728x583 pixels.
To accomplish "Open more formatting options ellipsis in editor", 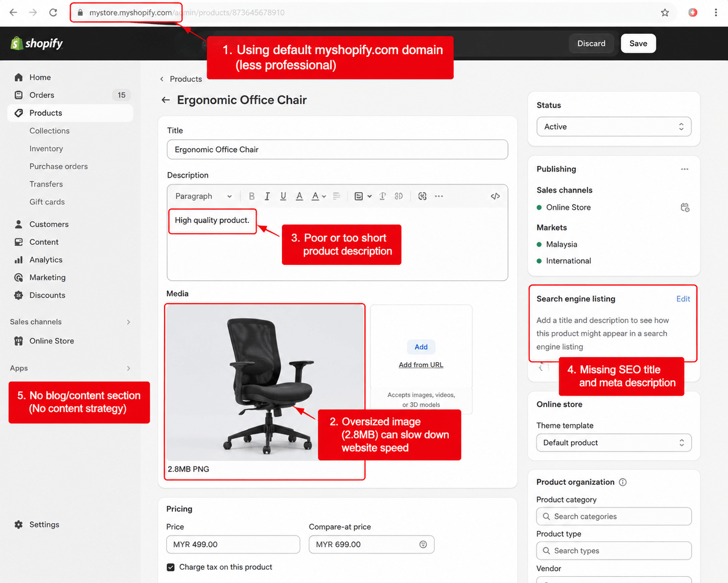I will tap(439, 196).
